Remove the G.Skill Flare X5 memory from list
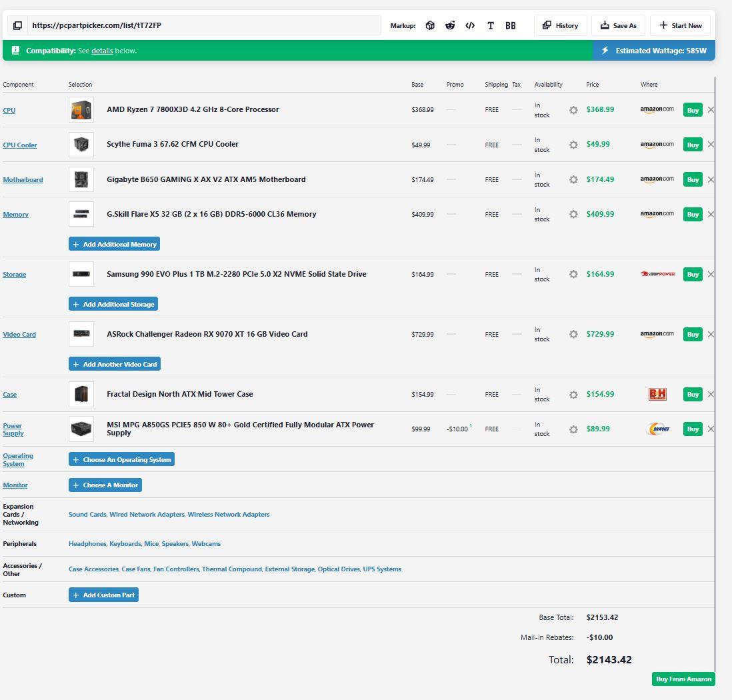Image resolution: width=732 pixels, height=700 pixels. click(x=711, y=214)
